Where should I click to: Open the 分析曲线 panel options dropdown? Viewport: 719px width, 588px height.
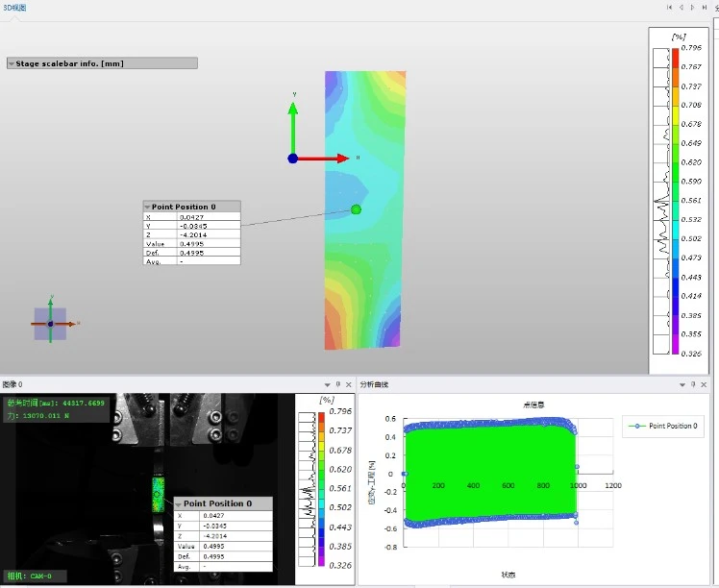point(683,384)
